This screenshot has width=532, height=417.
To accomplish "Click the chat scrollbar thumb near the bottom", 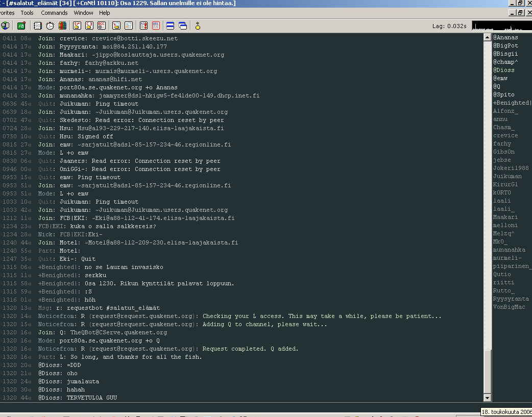I will tap(487, 372).
